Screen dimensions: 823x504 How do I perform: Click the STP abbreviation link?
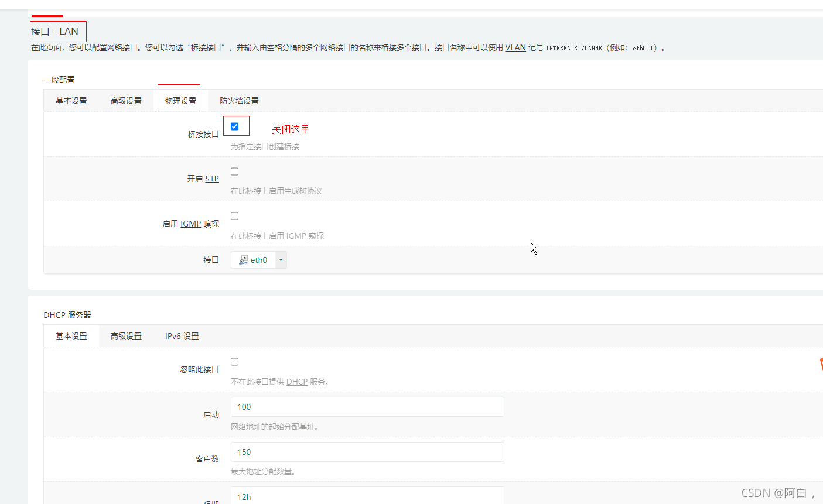(212, 179)
